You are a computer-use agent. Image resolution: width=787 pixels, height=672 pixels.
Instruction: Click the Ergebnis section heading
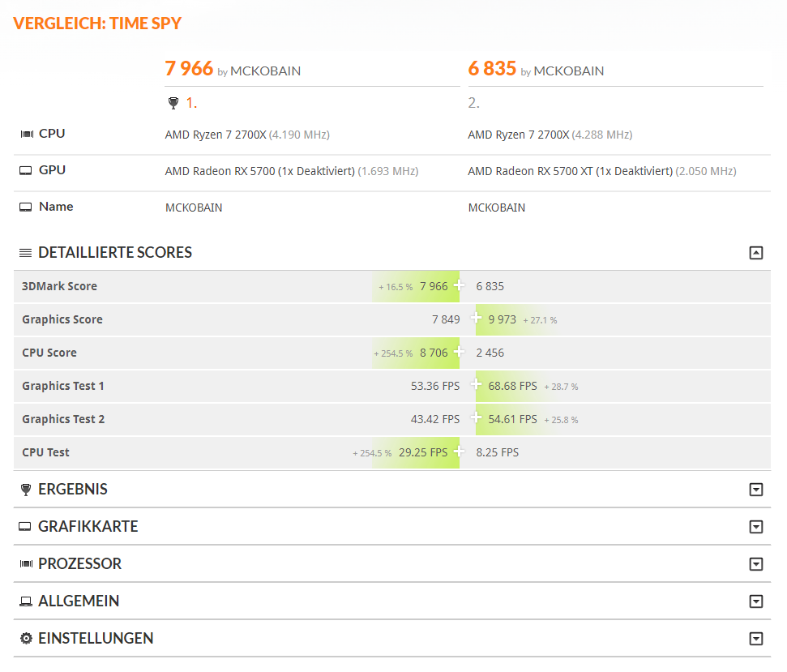(x=73, y=490)
